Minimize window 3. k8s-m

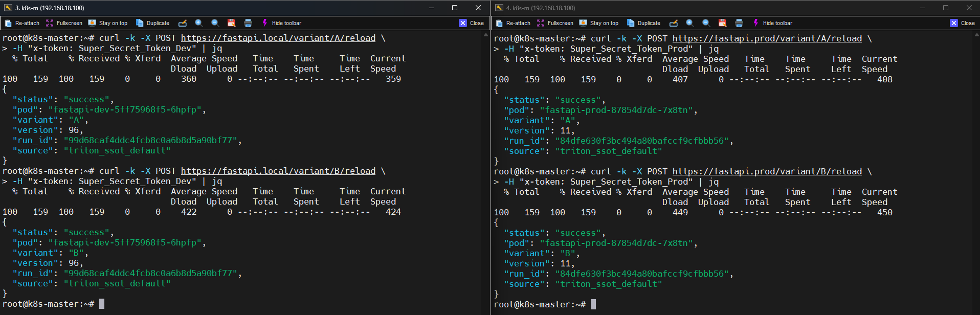tap(431, 8)
